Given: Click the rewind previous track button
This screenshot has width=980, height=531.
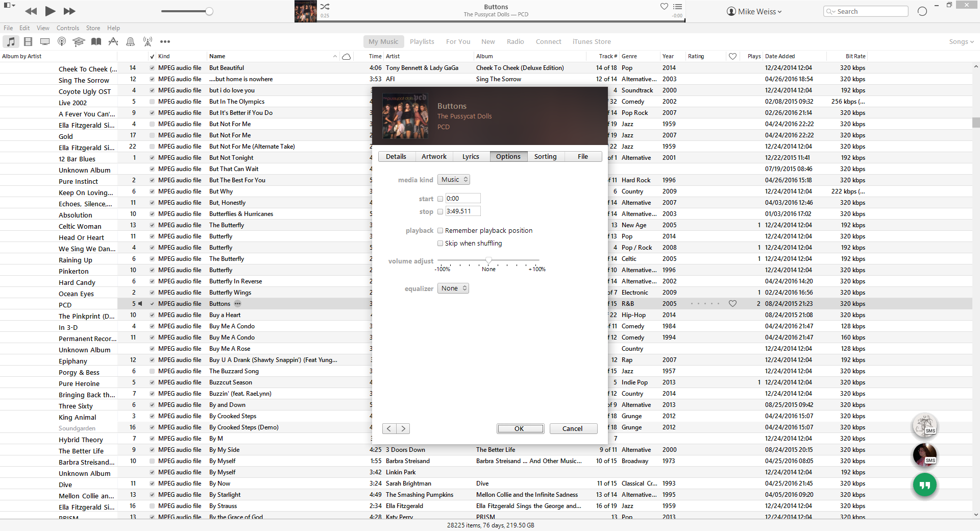Looking at the screenshot, I should 31,11.
